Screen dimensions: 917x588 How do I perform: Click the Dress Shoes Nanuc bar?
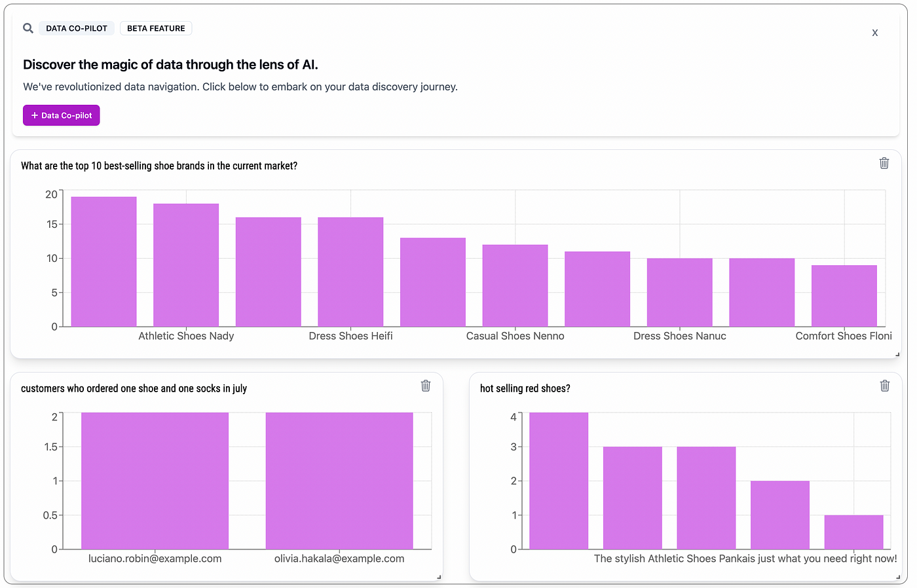pyautogui.click(x=680, y=293)
